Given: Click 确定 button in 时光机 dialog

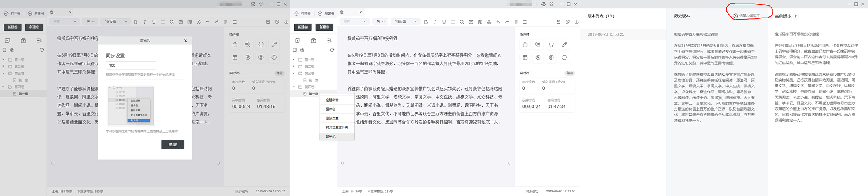Looking at the screenshot, I should pyautogui.click(x=173, y=144).
